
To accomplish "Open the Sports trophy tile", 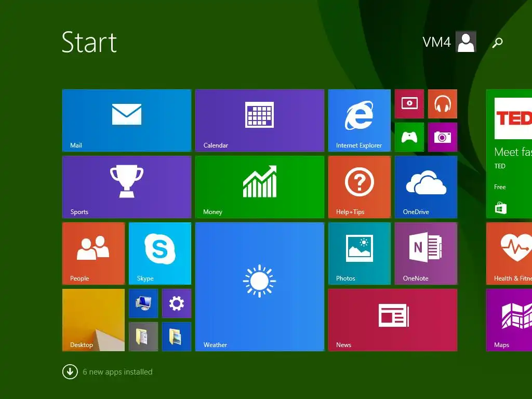I will [x=127, y=187].
